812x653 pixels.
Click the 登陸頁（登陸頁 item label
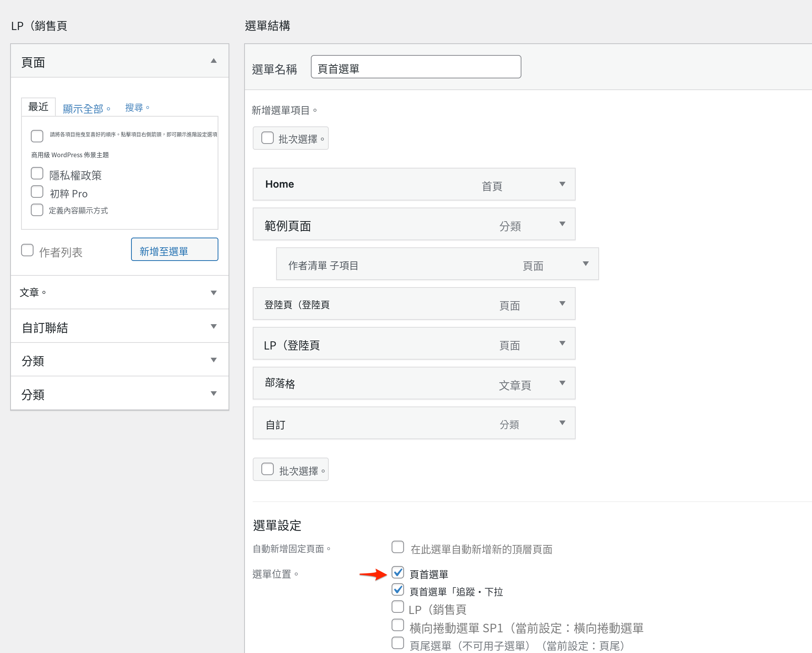[297, 305]
